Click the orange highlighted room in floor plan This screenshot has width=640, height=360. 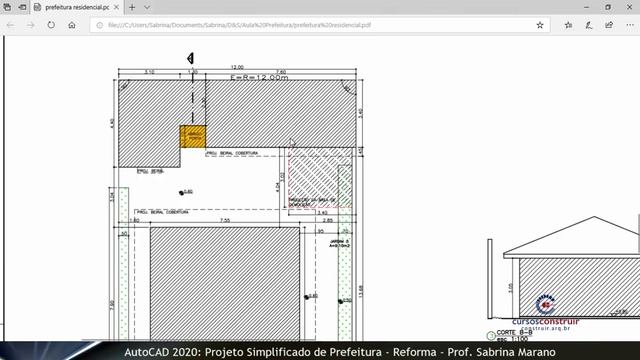click(193, 137)
